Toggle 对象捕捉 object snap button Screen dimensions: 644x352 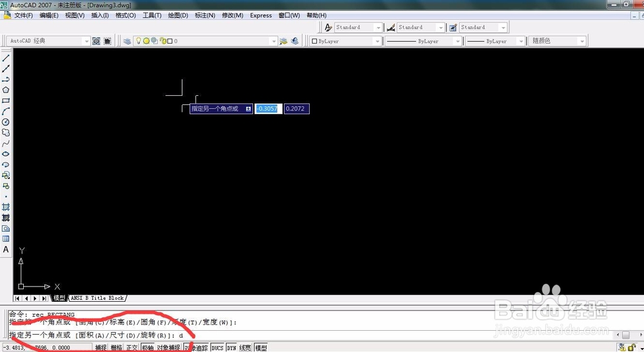tap(168, 347)
